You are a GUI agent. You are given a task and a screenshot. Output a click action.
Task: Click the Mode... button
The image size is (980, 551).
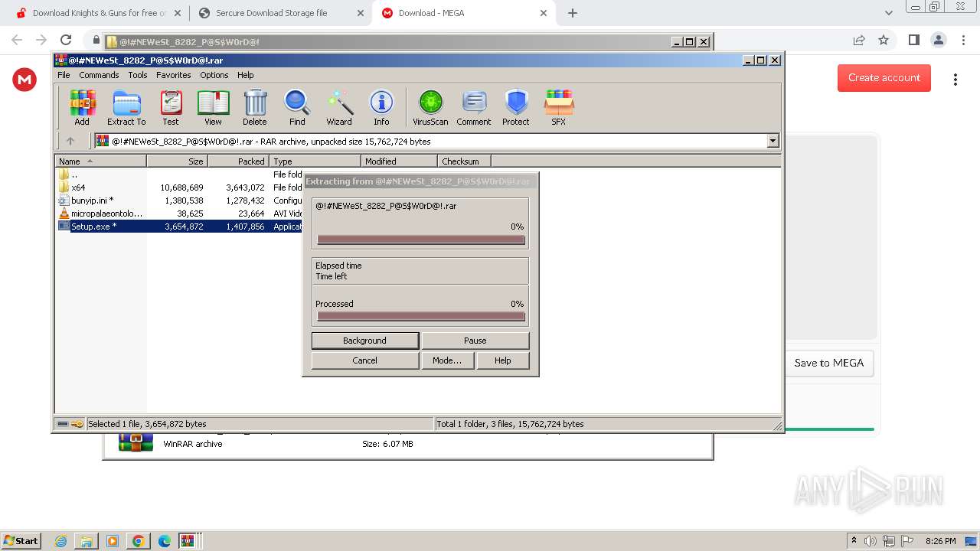click(x=447, y=360)
